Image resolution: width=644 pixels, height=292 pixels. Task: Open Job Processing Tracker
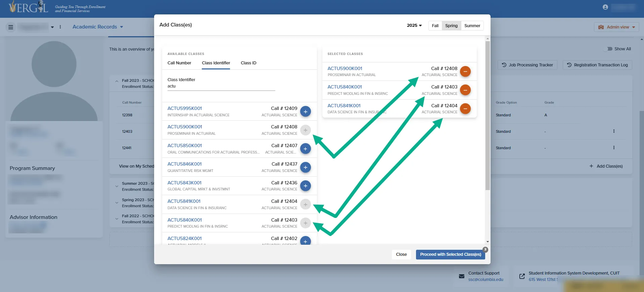click(527, 65)
